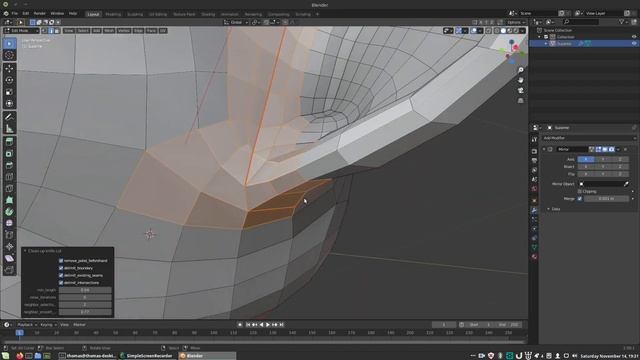Open the Modifier properties wrench tab
This screenshot has height=360, width=640.
coord(534,210)
